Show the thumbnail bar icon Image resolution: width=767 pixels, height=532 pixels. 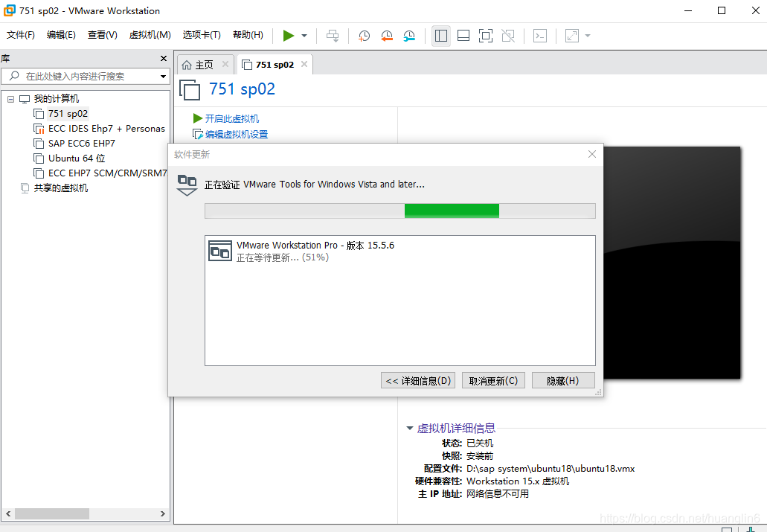click(x=463, y=35)
